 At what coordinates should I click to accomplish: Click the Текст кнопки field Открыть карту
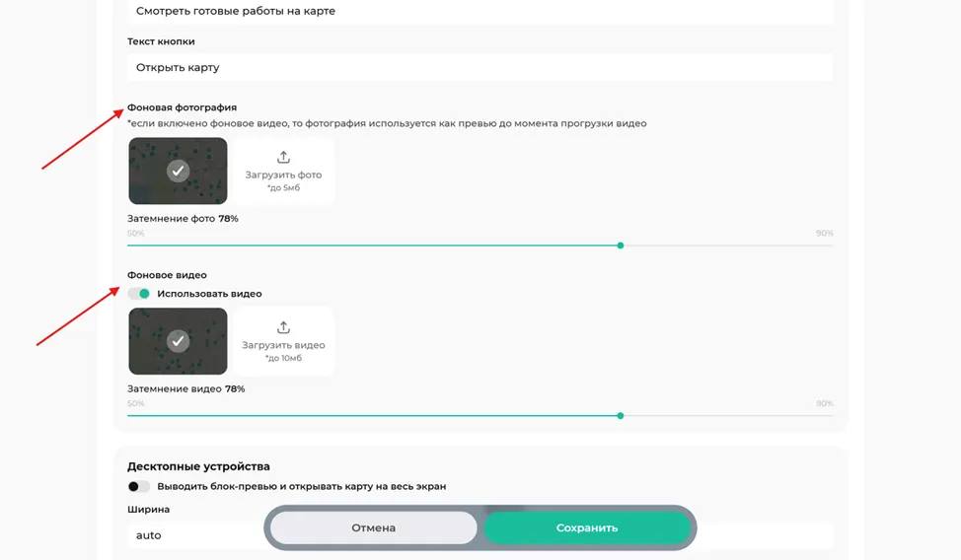coord(480,67)
